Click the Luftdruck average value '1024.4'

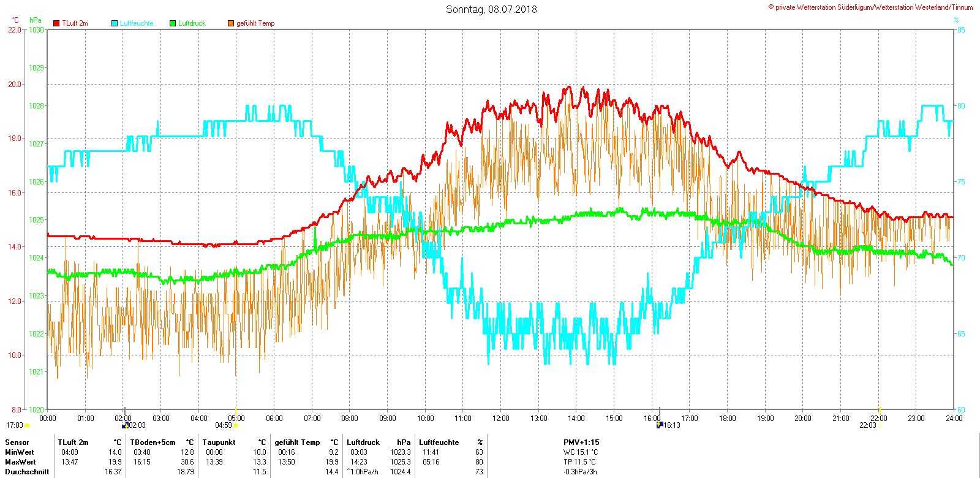(x=401, y=472)
